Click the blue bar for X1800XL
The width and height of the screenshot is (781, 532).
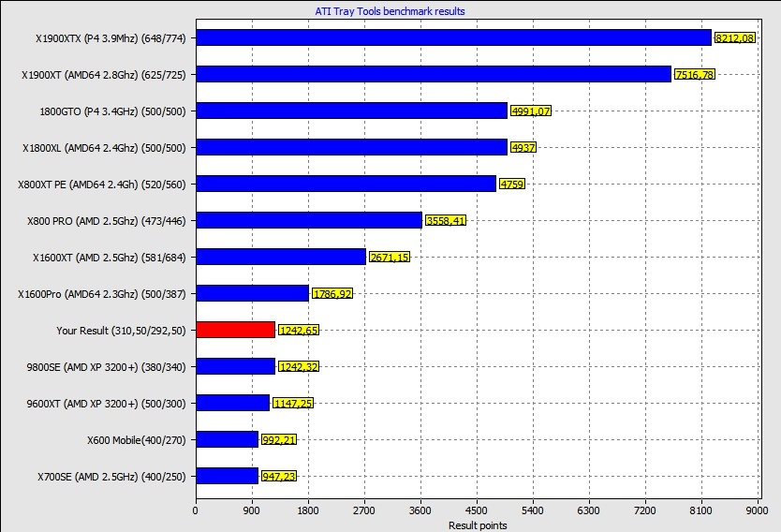[352, 147]
